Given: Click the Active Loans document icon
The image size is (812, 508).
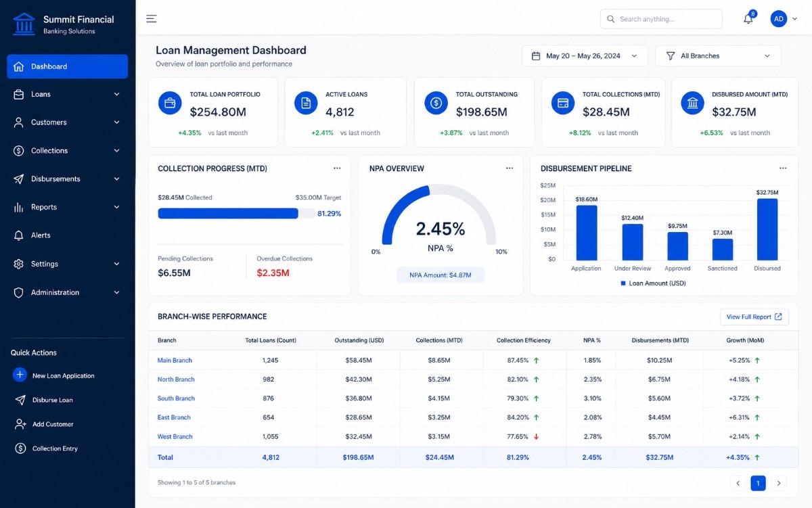Looking at the screenshot, I should [x=306, y=103].
